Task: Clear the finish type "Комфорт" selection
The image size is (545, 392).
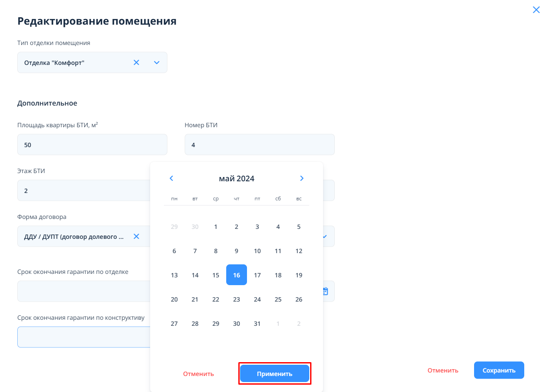Action: pyautogui.click(x=136, y=63)
